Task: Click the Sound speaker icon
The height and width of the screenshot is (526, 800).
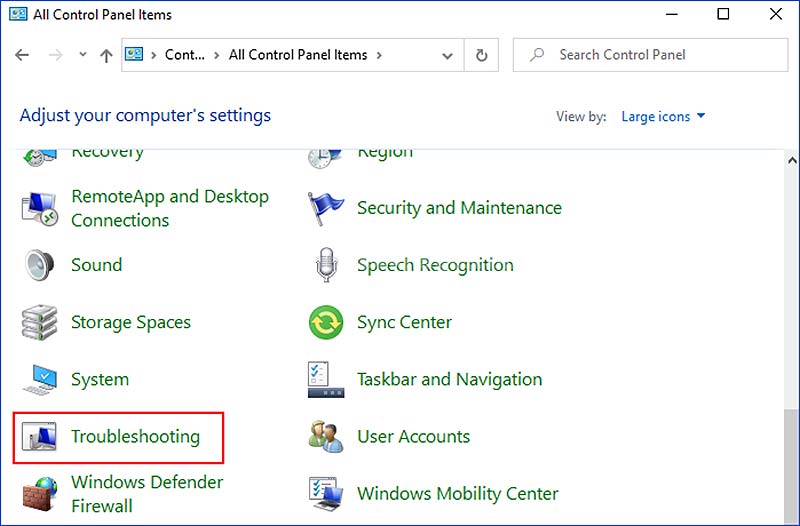Action: 40,265
